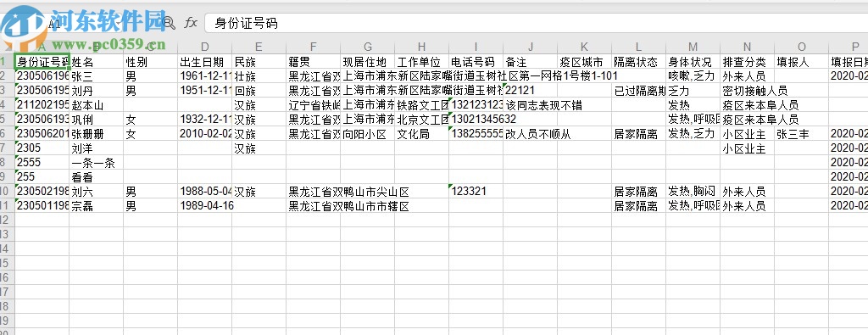Viewport: 868px width, 335px height.
Task: Select column K header
Action: [x=585, y=47]
